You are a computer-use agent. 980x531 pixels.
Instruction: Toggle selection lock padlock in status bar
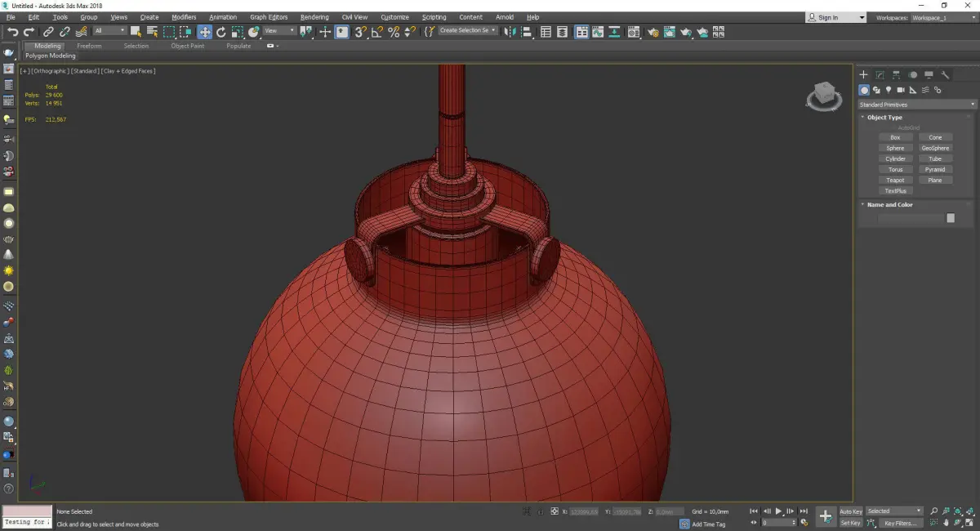click(539, 511)
